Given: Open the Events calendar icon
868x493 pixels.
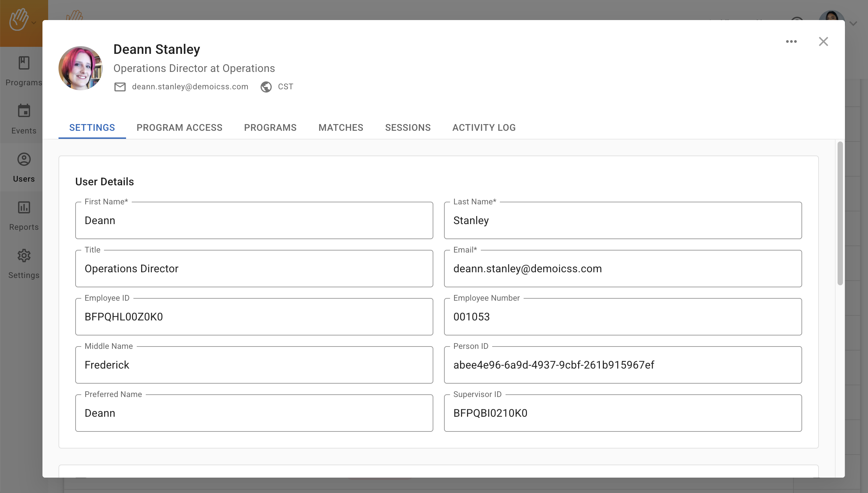Looking at the screenshot, I should [x=24, y=111].
